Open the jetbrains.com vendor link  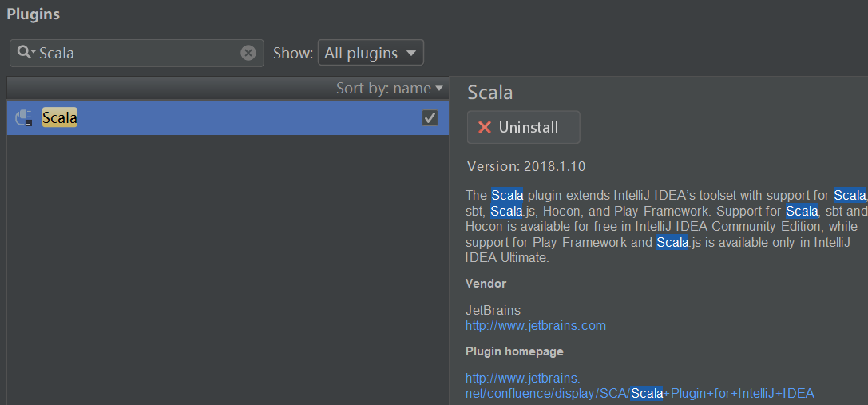click(535, 325)
